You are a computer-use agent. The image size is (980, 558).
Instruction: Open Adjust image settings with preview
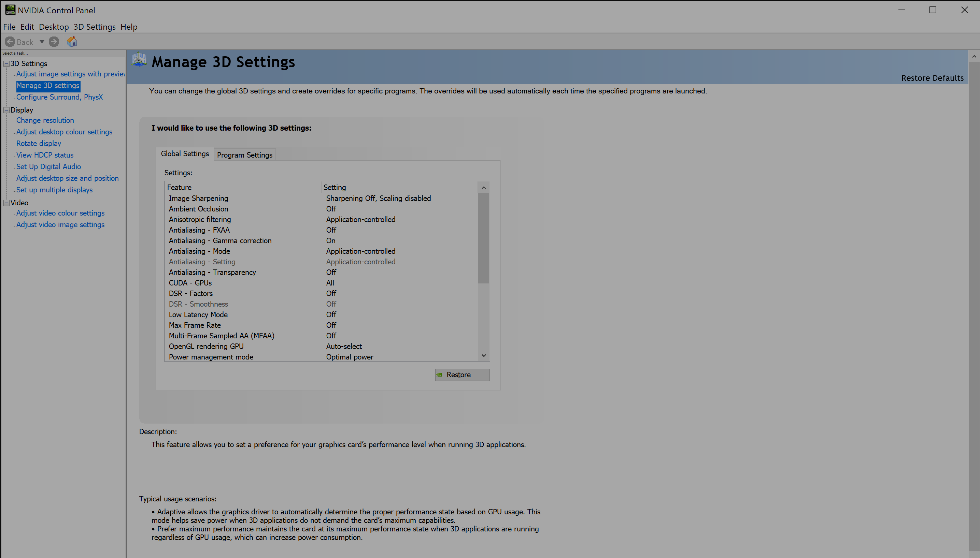pyautogui.click(x=71, y=74)
